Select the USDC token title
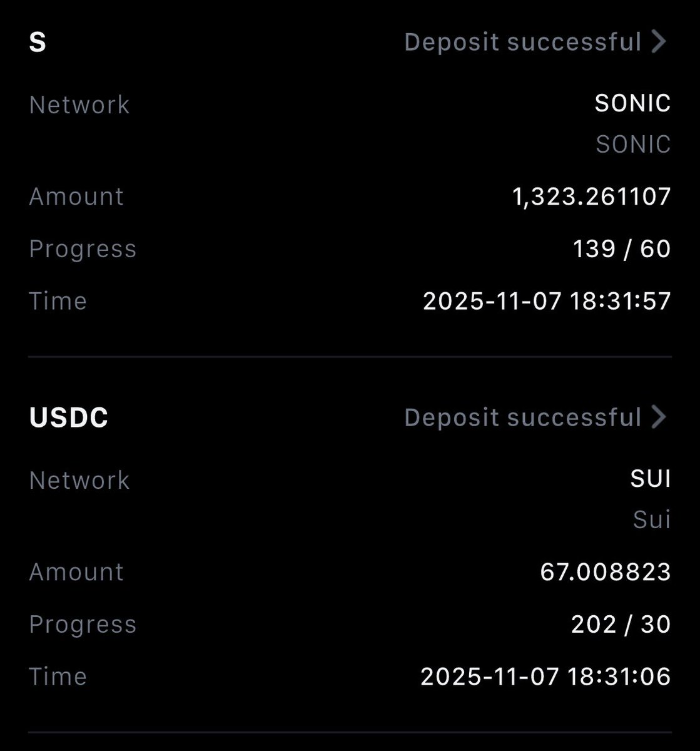Screen dimensions: 700x751 pos(69,418)
